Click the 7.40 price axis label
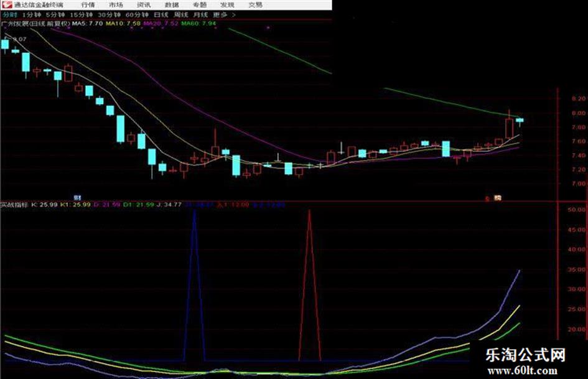The height and width of the screenshot is (379, 588). tap(578, 156)
